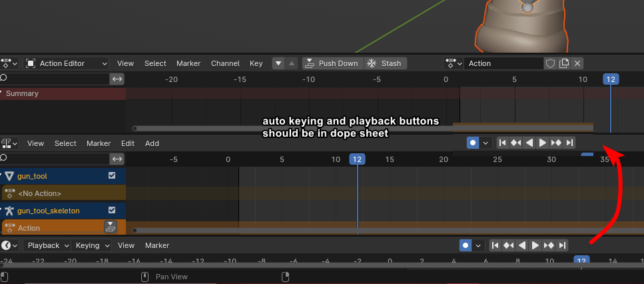Invert the Action Editor's filter with the arrows icon
The height and width of the screenshot is (284, 644).
click(117, 79)
